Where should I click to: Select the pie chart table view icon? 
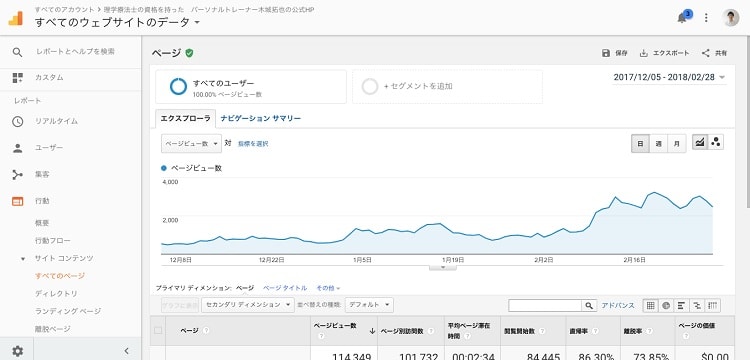point(666,305)
